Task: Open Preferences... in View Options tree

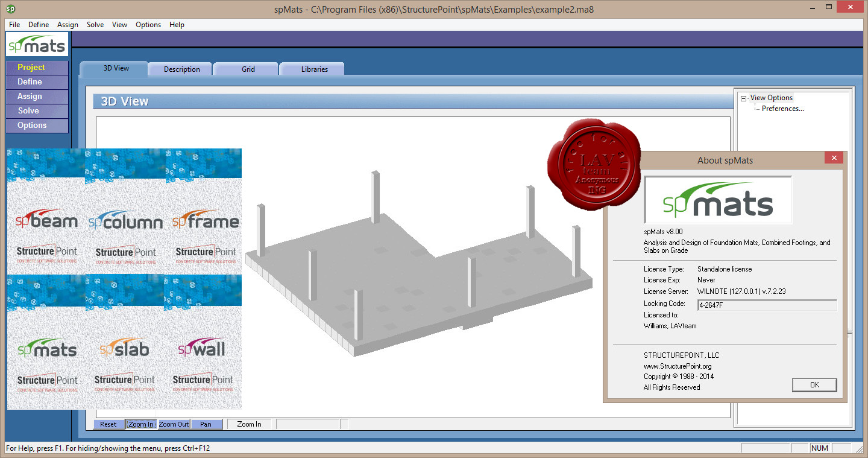Action: [x=782, y=109]
